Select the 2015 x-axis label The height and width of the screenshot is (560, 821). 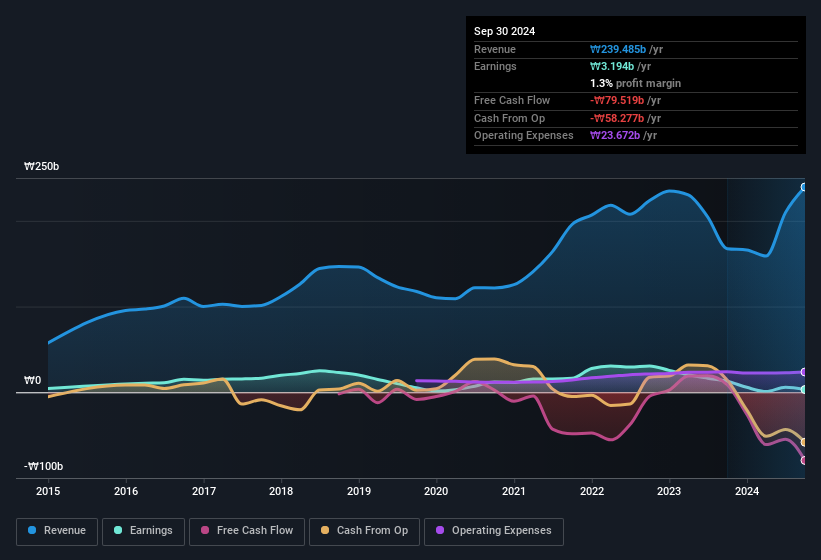click(x=48, y=491)
